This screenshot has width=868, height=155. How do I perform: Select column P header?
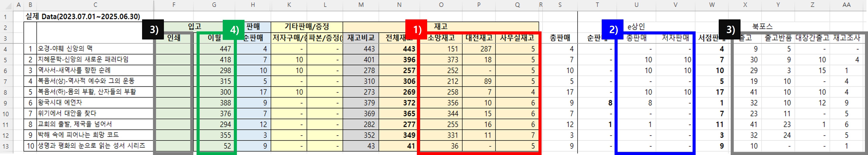click(479, 5)
